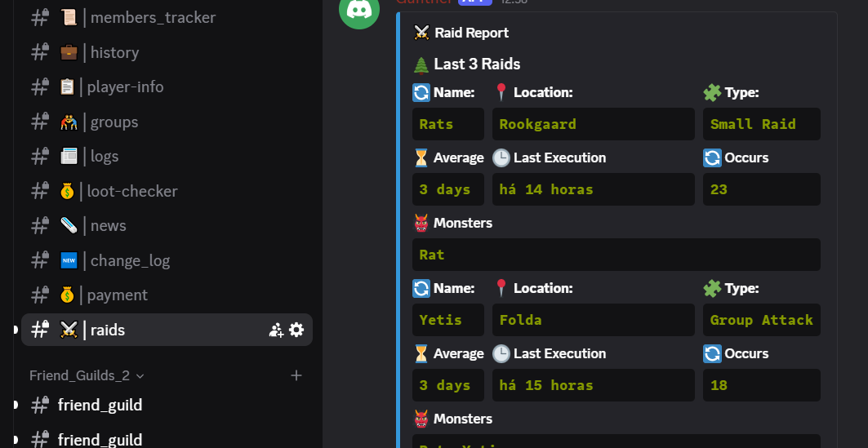The width and height of the screenshot is (868, 448).
Task: Switch to the player-info channel
Action: pos(125,87)
